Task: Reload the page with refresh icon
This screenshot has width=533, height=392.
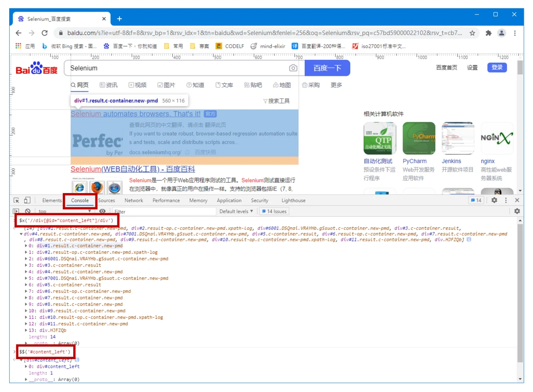Action: point(45,33)
